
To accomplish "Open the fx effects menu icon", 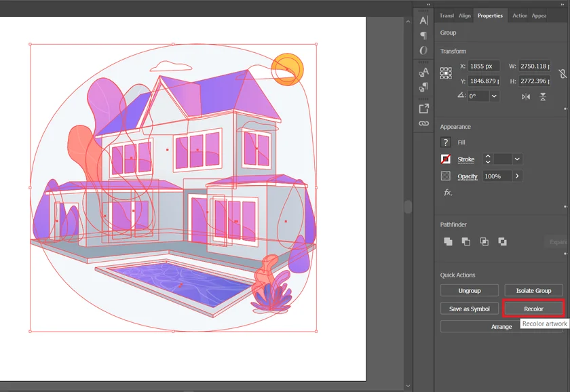I will [x=448, y=193].
